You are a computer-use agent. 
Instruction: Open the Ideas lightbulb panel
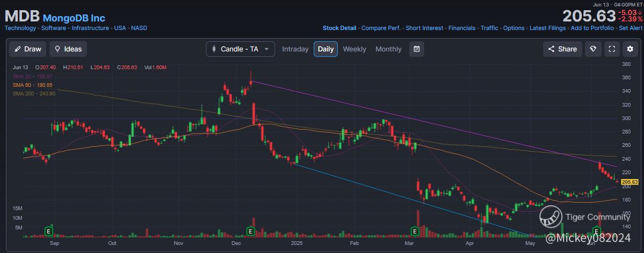68,49
